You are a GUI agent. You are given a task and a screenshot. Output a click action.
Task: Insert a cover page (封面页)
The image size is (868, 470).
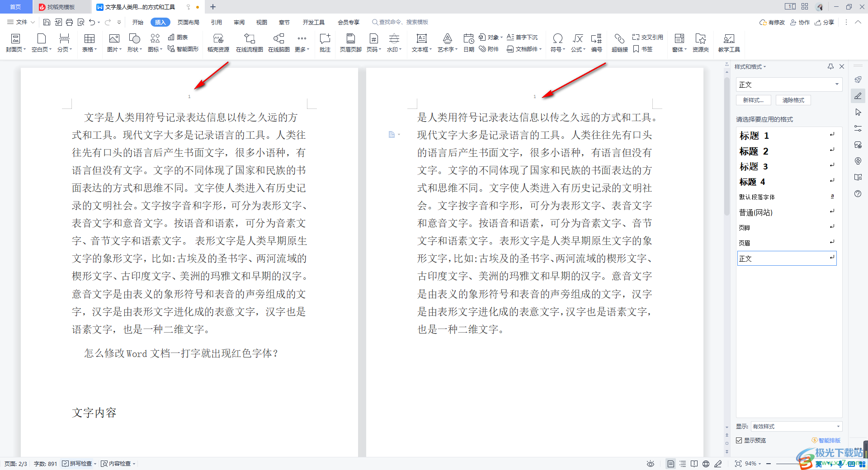pyautogui.click(x=15, y=43)
